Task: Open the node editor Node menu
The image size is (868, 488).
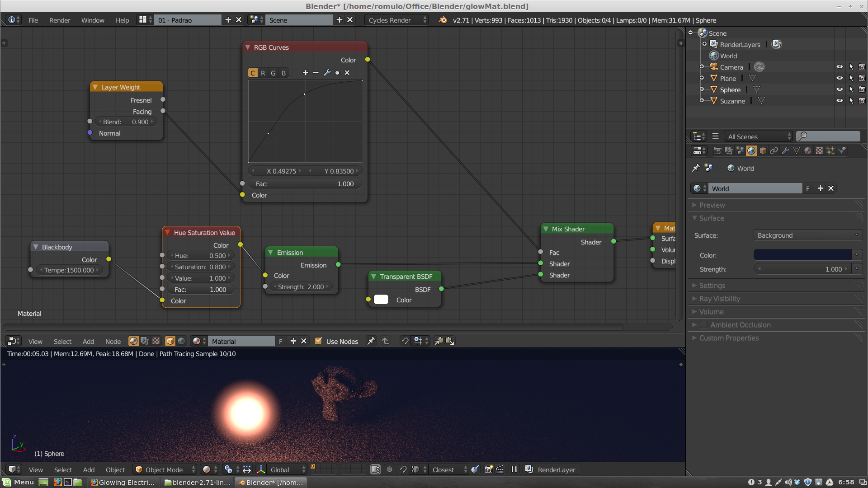Action: pos(113,341)
